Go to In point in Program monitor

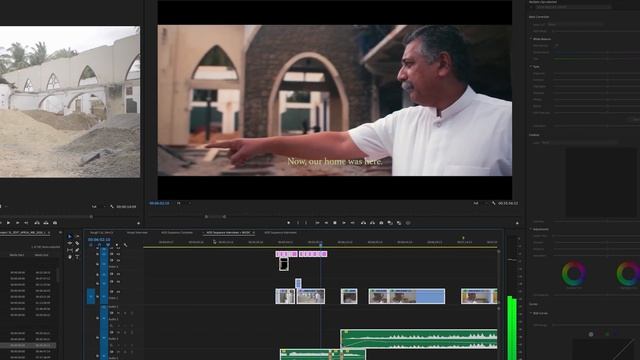tap(317, 223)
